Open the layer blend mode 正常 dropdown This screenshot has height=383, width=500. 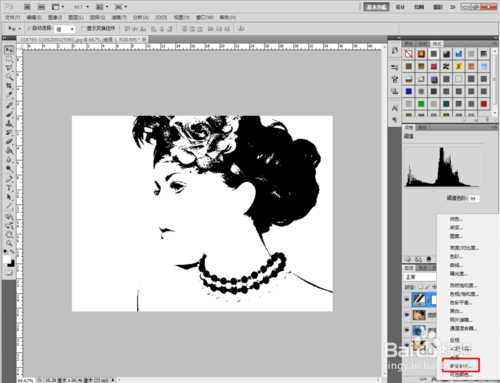click(x=420, y=277)
